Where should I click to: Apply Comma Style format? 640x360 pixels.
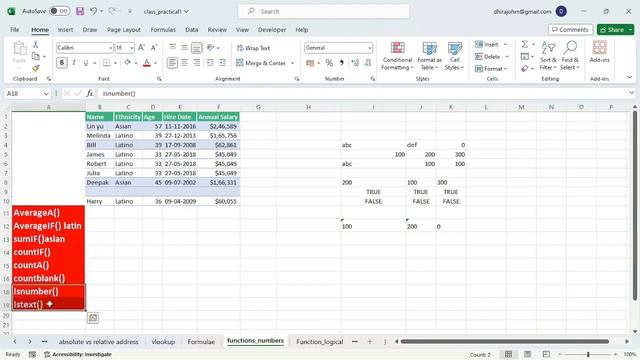[342, 63]
